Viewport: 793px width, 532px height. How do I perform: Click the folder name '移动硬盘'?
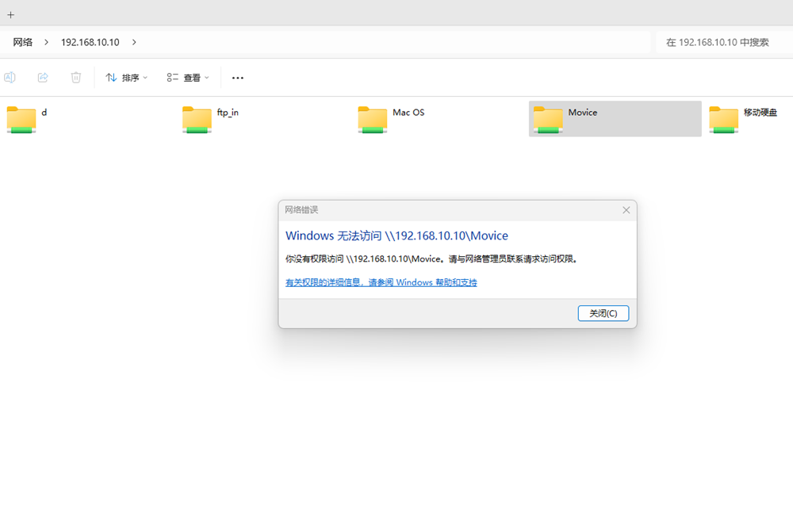760,113
